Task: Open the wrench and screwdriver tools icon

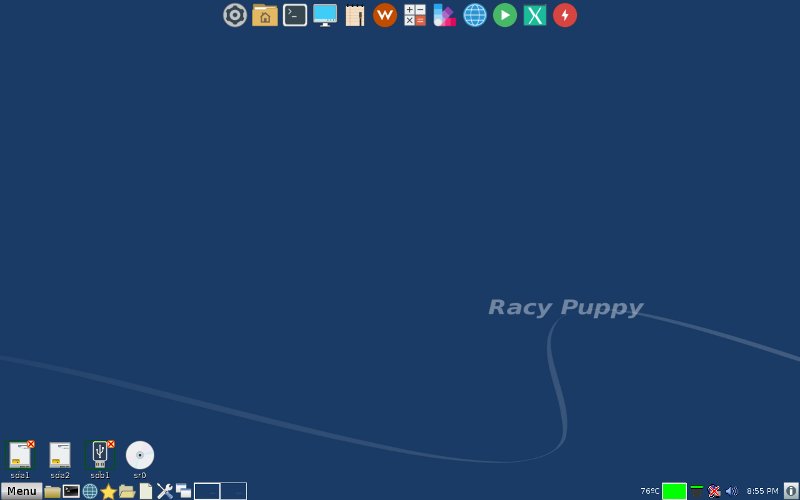Action: pyautogui.click(x=164, y=491)
